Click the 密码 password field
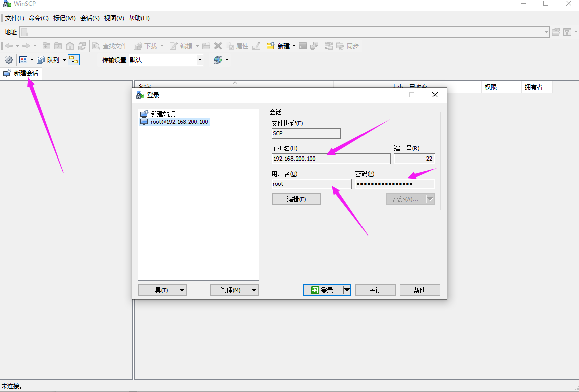 395,184
